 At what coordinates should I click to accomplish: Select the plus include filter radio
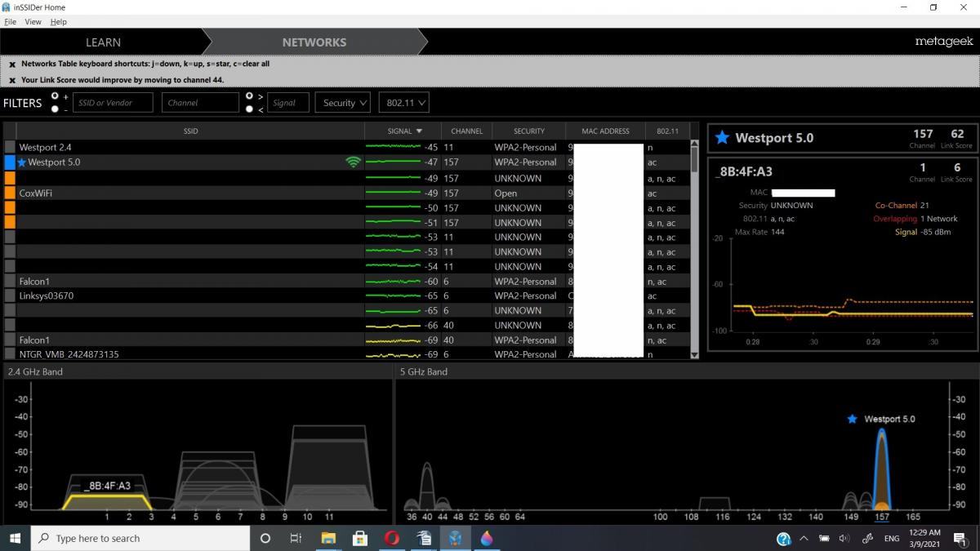click(55, 96)
